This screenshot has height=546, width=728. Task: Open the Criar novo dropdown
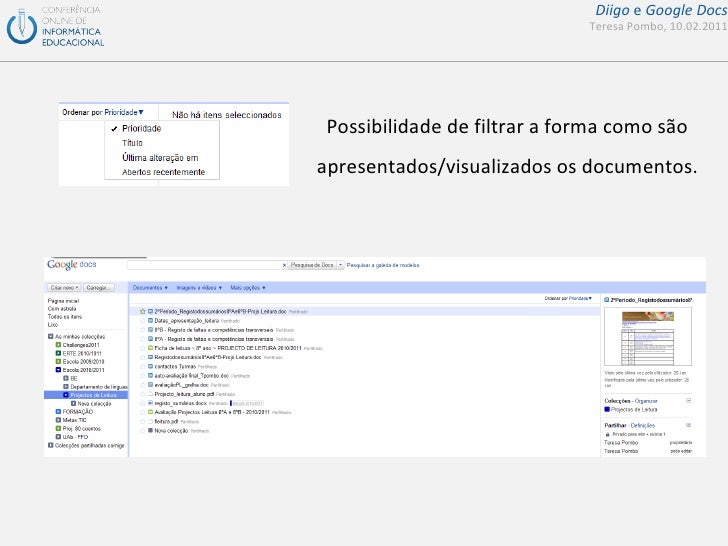tap(64, 288)
